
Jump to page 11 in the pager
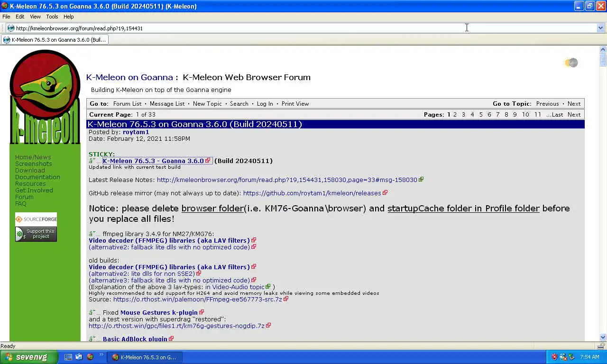point(537,115)
